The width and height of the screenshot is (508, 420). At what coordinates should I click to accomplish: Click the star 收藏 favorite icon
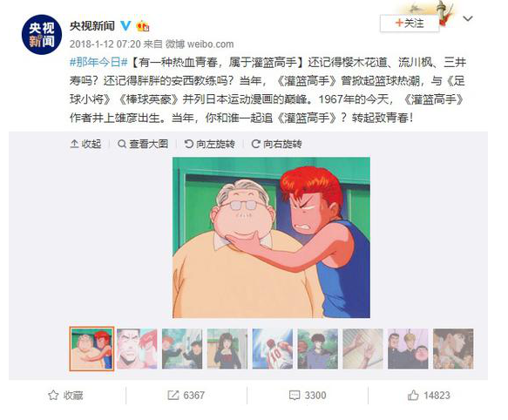53,395
